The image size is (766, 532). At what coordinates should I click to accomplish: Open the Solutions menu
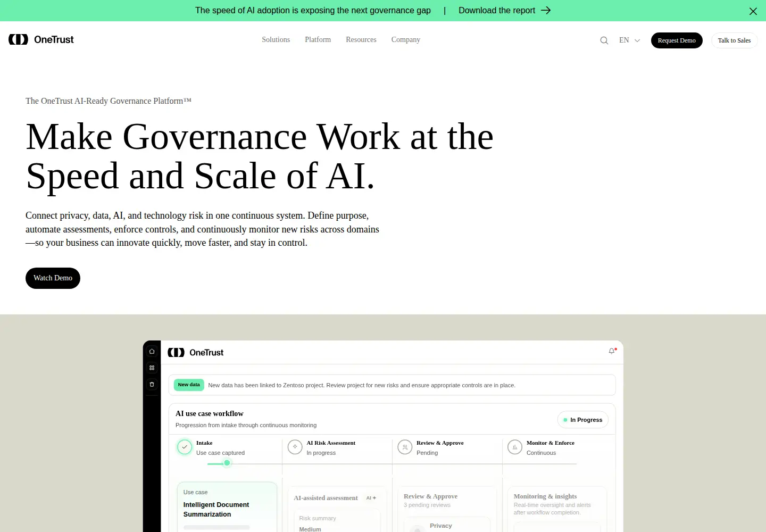[x=276, y=40]
